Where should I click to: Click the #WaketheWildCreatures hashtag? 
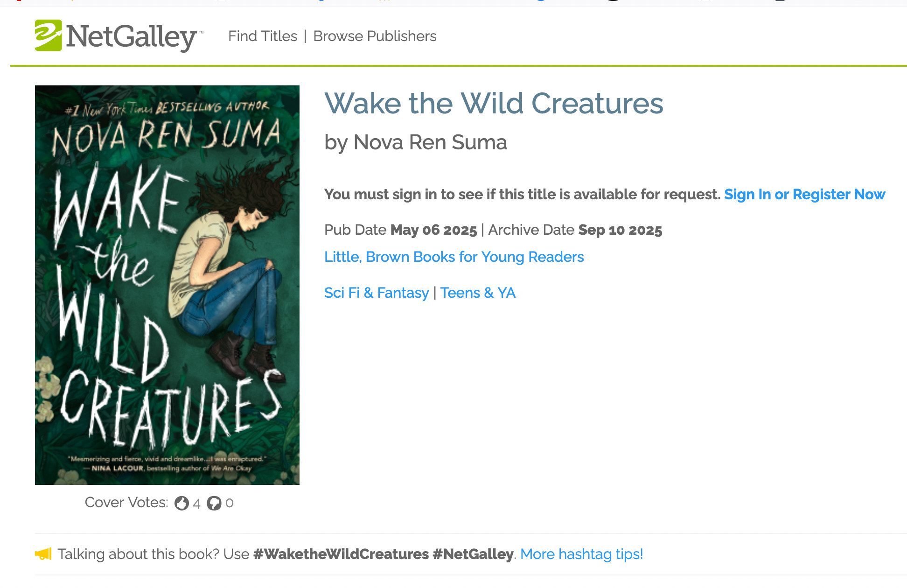pos(341,554)
